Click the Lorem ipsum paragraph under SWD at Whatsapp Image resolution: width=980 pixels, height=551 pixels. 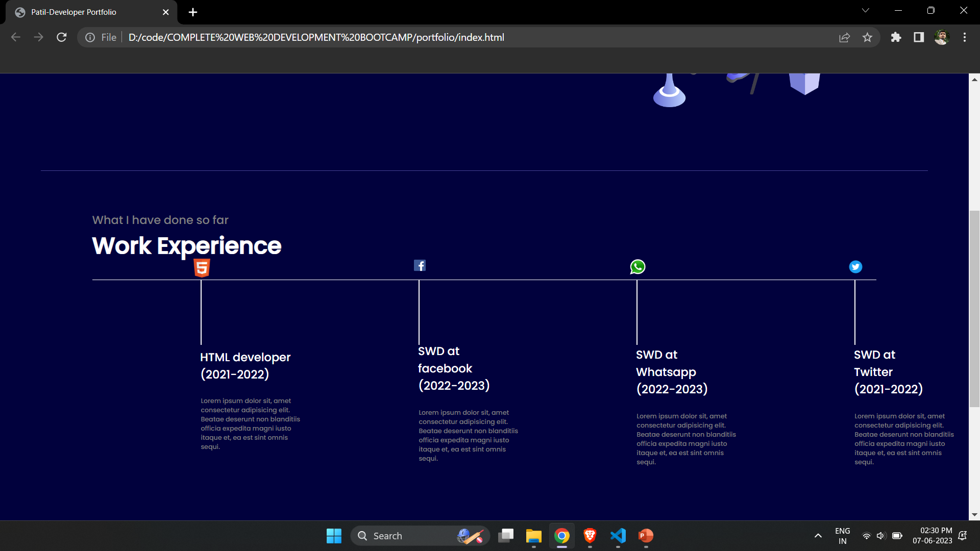coord(686,439)
